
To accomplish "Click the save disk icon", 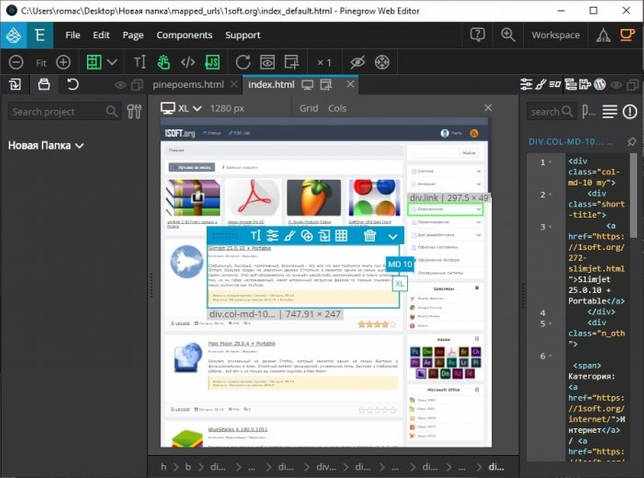I will pos(44,85).
